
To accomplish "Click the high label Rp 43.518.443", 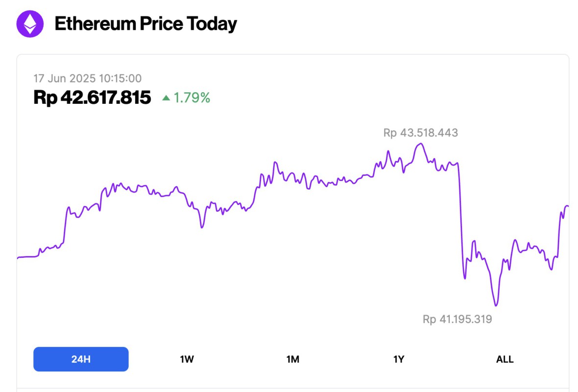I will pyautogui.click(x=421, y=132).
